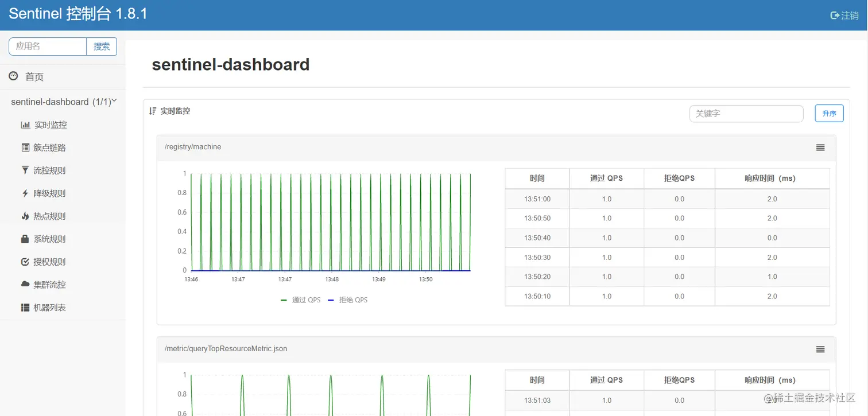
Task: Click the Sentinel 控制台 1.8.1 title
Action: click(78, 14)
